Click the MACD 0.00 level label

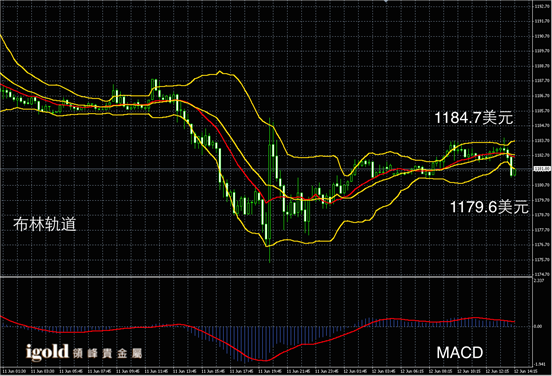point(538,326)
